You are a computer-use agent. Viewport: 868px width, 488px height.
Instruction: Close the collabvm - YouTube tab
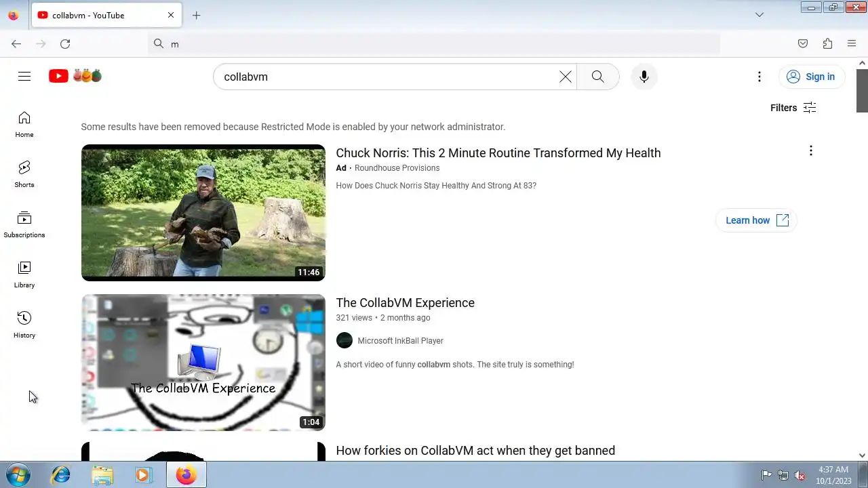[x=171, y=15]
